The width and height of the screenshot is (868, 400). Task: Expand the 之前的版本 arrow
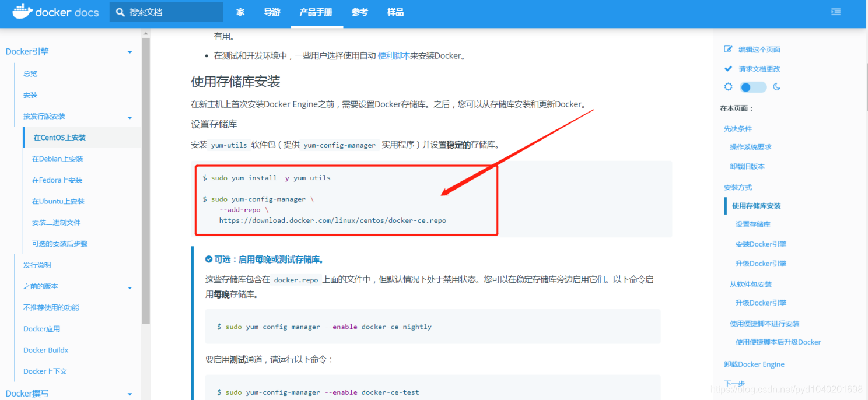pos(129,287)
